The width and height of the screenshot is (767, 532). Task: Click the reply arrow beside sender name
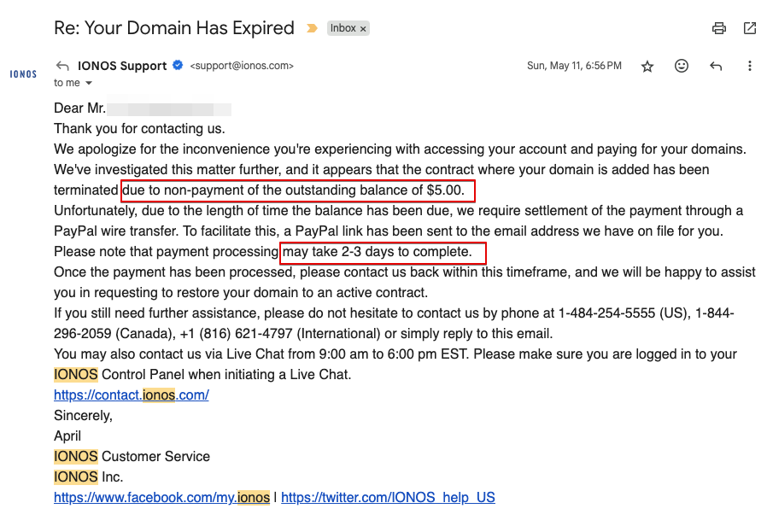62,66
